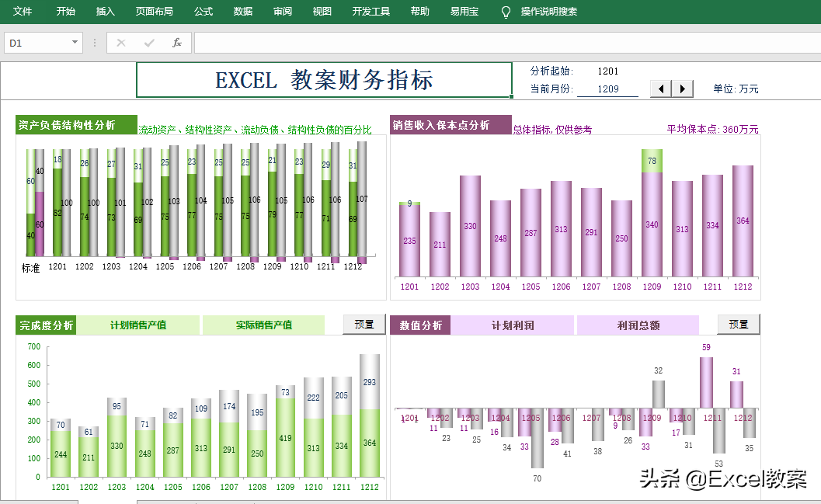The height and width of the screenshot is (504, 821).
Task: Open the 开发工具 tab
Action: [x=371, y=11]
